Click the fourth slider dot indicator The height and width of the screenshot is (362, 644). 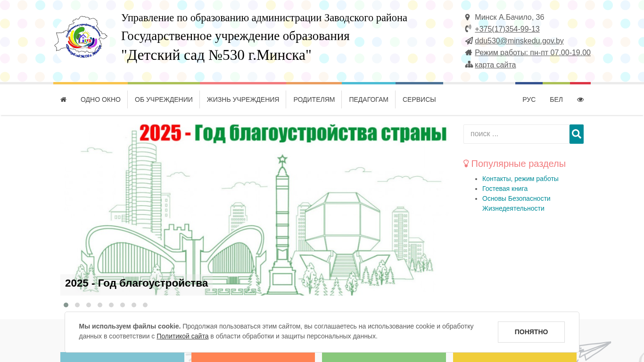click(x=100, y=305)
